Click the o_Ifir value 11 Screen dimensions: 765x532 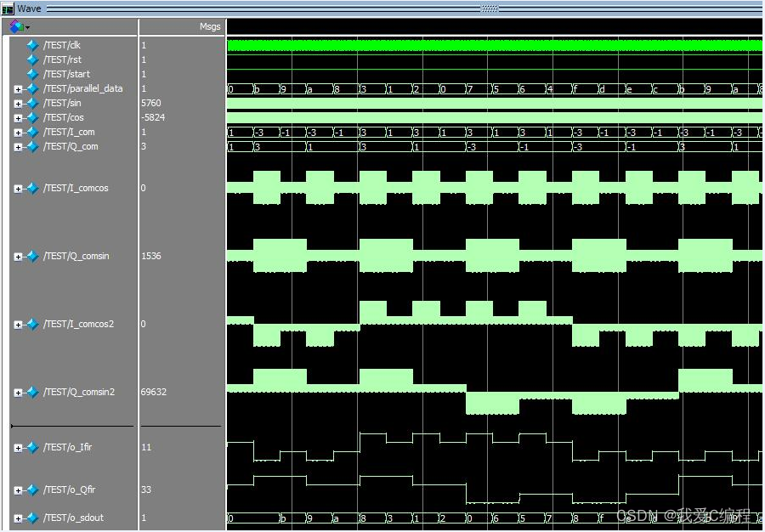146,447
